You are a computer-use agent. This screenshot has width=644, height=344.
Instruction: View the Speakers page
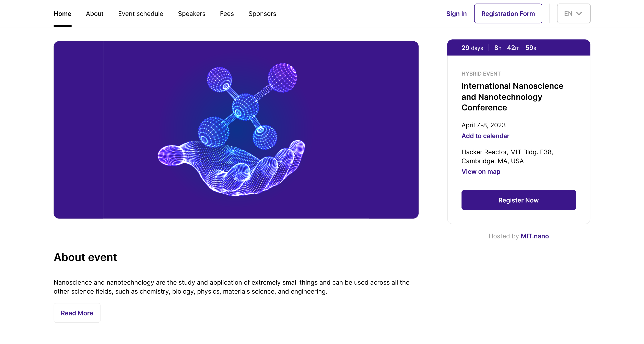click(191, 14)
